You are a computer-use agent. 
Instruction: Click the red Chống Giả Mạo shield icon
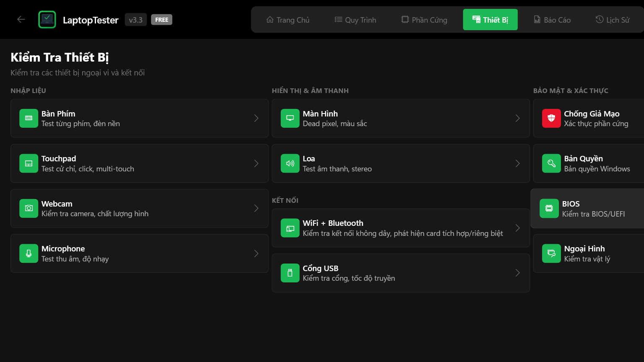551,119
